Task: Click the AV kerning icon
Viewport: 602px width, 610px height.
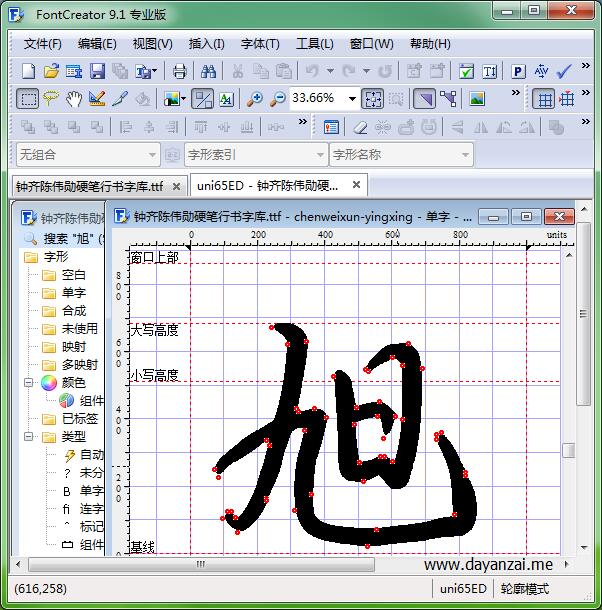Action: [541, 71]
